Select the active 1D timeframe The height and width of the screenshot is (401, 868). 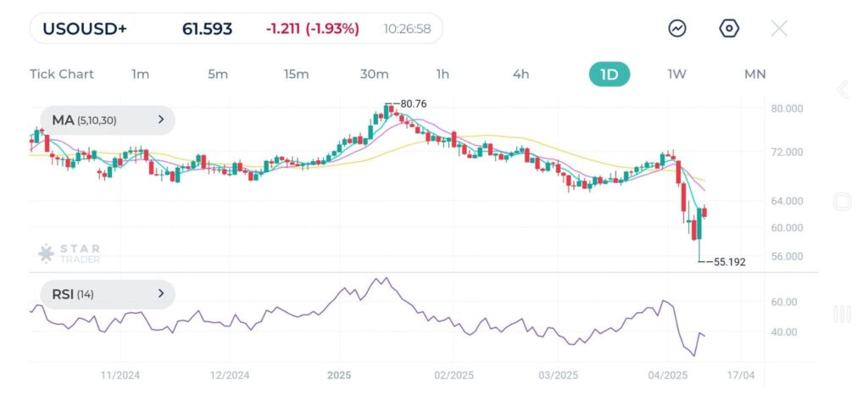click(609, 74)
